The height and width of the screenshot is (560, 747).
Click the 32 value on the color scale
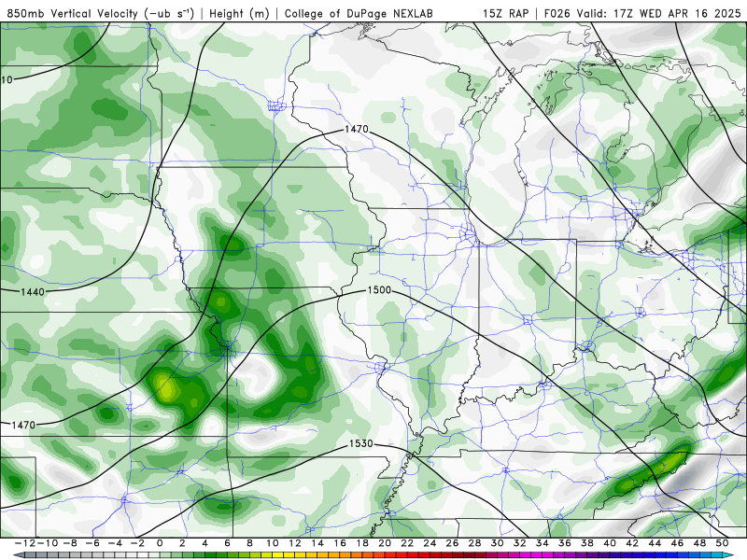(520, 543)
